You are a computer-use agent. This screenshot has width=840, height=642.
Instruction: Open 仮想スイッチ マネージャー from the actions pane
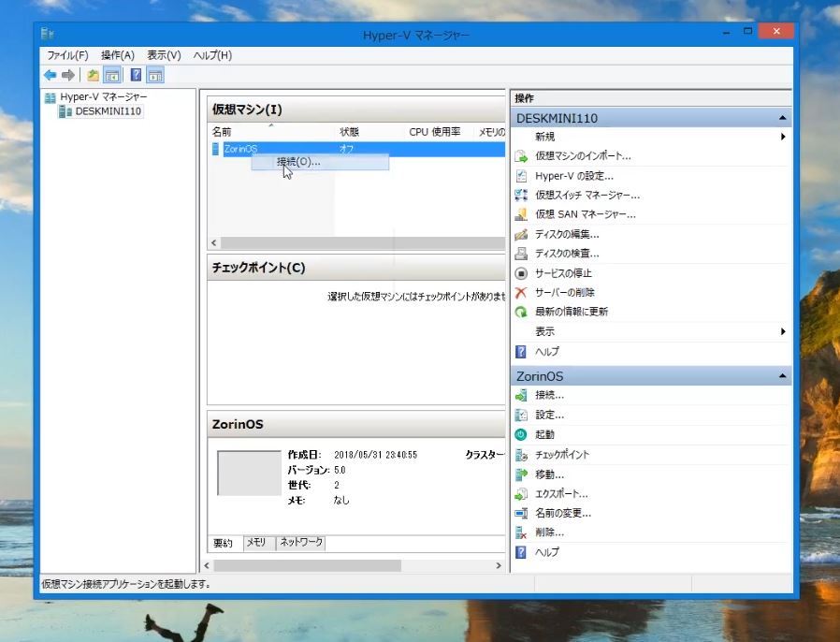(x=587, y=195)
